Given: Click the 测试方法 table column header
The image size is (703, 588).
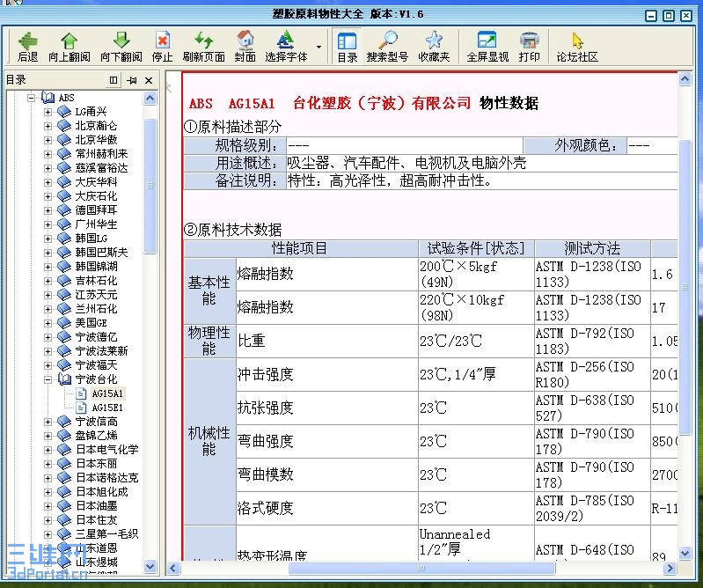Looking at the screenshot, I should 592,248.
